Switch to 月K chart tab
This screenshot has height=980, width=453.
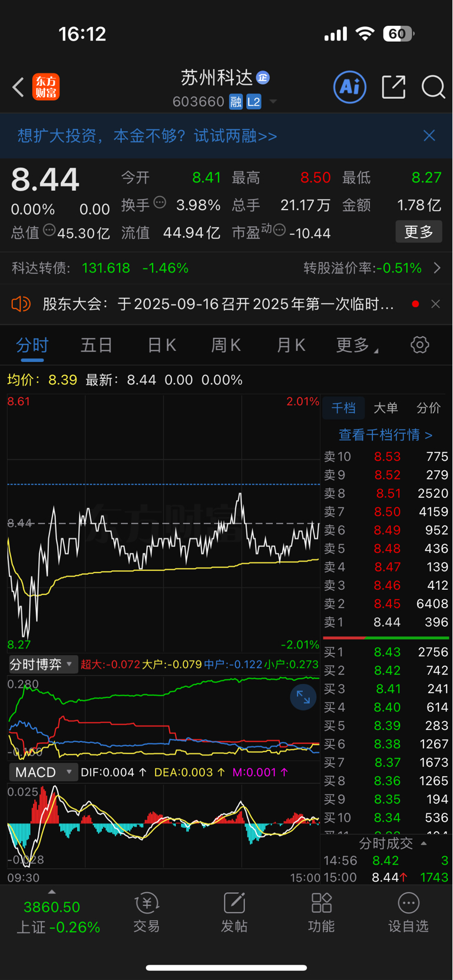pyautogui.click(x=291, y=346)
